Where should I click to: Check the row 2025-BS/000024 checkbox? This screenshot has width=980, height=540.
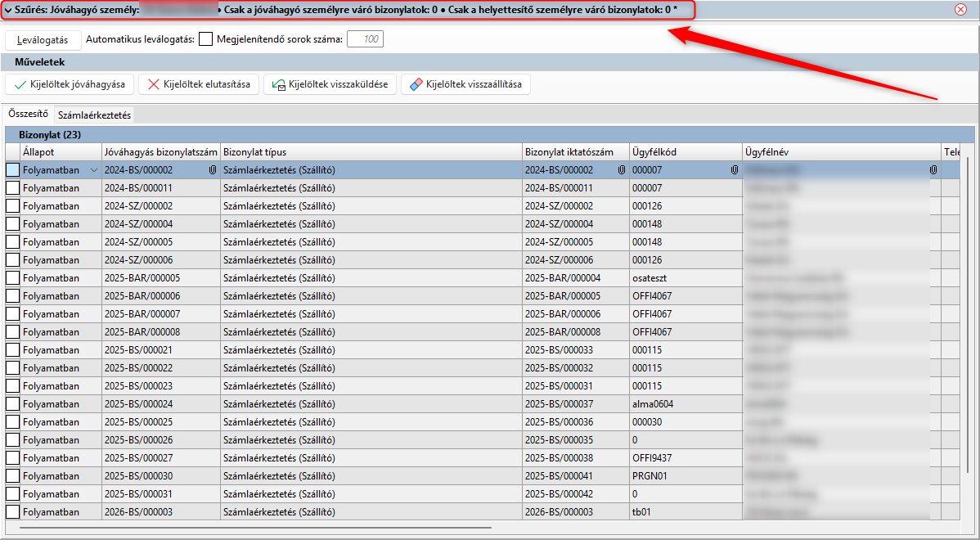(x=12, y=403)
